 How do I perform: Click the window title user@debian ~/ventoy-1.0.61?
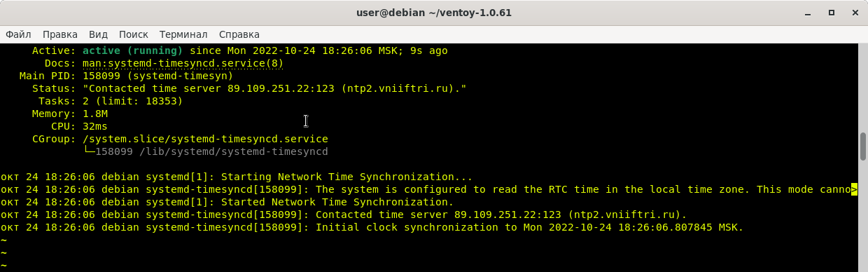point(433,13)
